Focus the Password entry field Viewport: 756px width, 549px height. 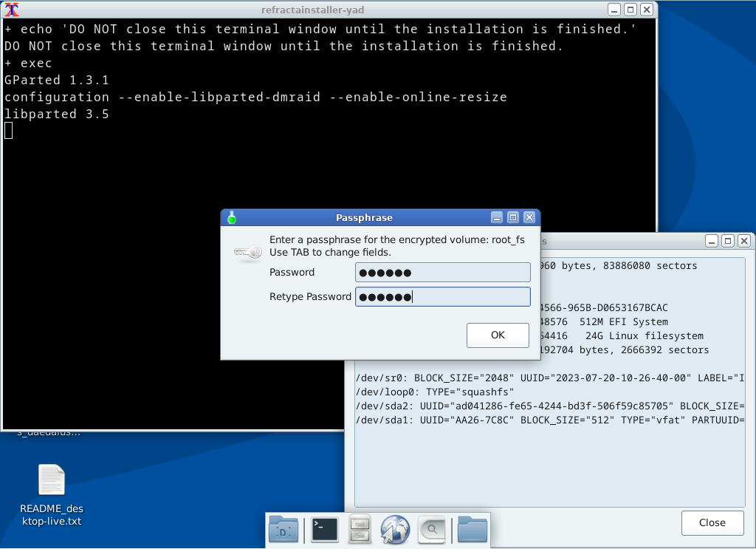point(442,272)
